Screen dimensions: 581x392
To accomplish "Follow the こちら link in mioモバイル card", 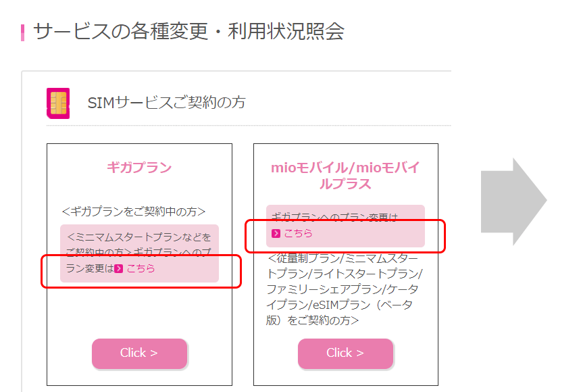I will point(298,234).
